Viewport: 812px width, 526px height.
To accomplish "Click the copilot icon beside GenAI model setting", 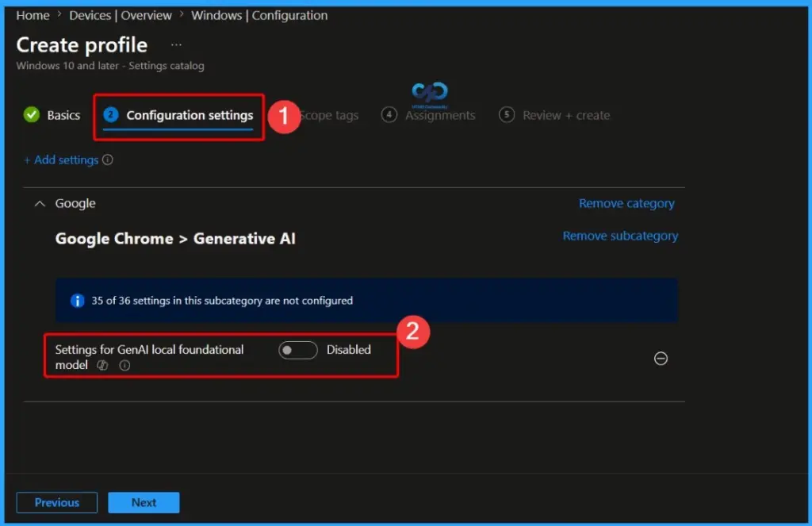I will coord(102,366).
